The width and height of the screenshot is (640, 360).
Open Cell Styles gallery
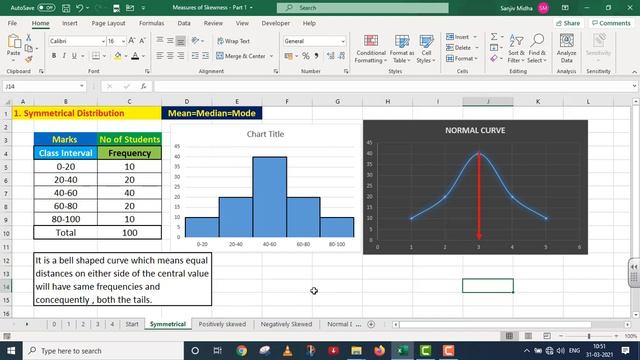pyautogui.click(x=426, y=49)
